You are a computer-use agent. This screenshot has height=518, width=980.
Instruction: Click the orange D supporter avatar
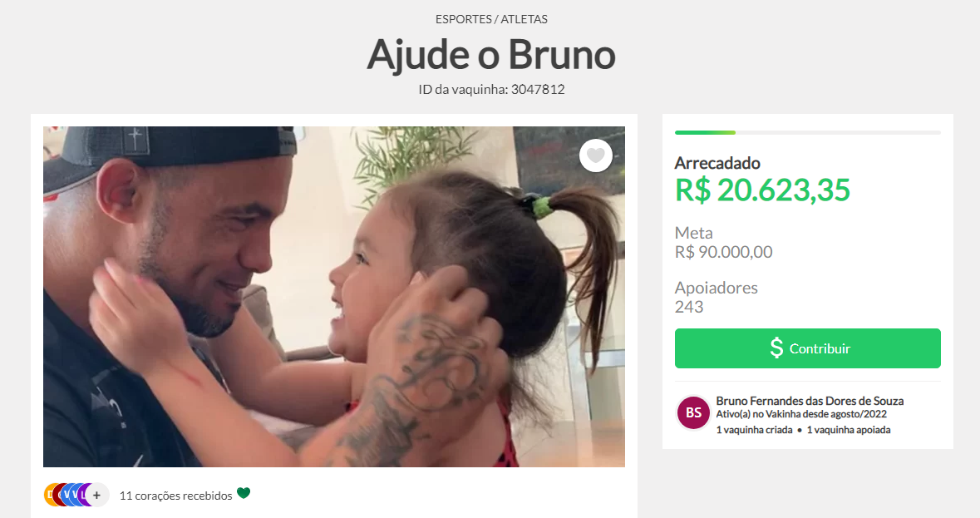[x=49, y=495]
